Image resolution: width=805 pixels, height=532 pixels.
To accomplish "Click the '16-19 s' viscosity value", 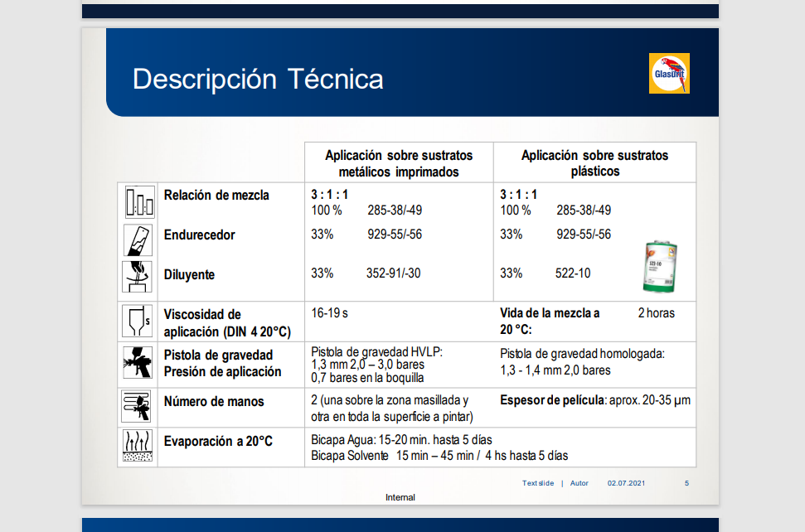I will coord(329,313).
